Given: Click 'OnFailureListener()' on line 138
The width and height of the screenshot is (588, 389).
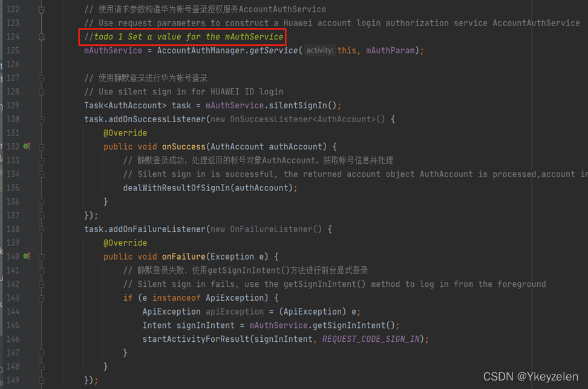Looking at the screenshot, I should pos(276,229).
